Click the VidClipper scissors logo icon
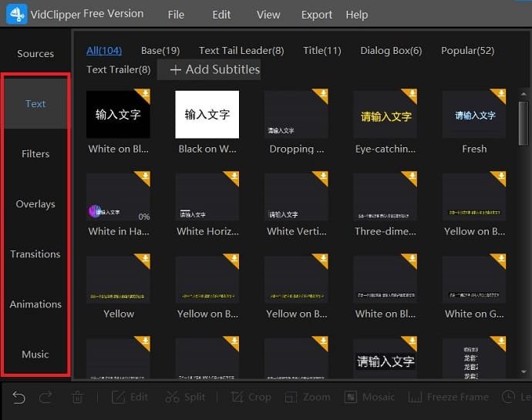 pos(16,14)
